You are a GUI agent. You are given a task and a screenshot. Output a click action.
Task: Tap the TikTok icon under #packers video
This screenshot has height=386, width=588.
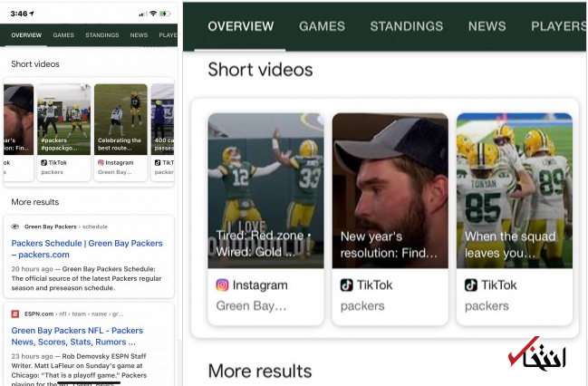coord(43,162)
